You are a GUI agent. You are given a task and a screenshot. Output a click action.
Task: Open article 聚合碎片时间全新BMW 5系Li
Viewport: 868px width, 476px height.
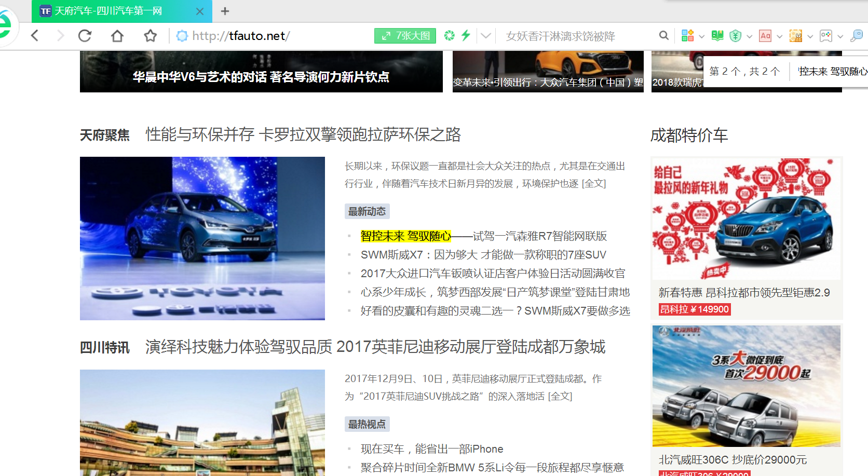click(492, 468)
